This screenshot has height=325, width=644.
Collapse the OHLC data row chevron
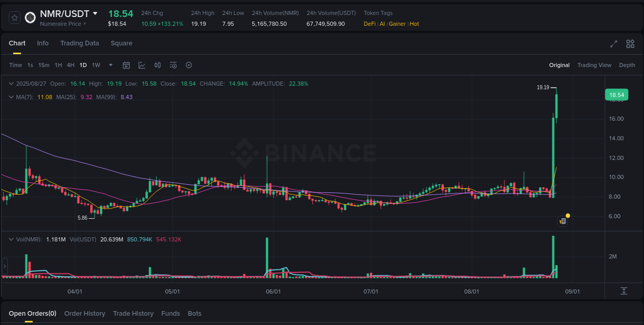pos(11,83)
